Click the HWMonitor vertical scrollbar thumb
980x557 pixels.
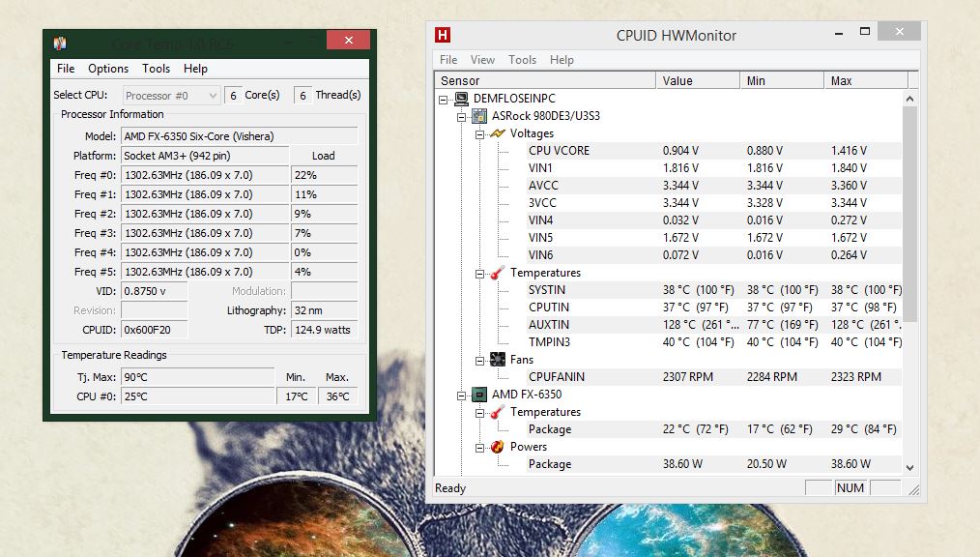(910, 214)
